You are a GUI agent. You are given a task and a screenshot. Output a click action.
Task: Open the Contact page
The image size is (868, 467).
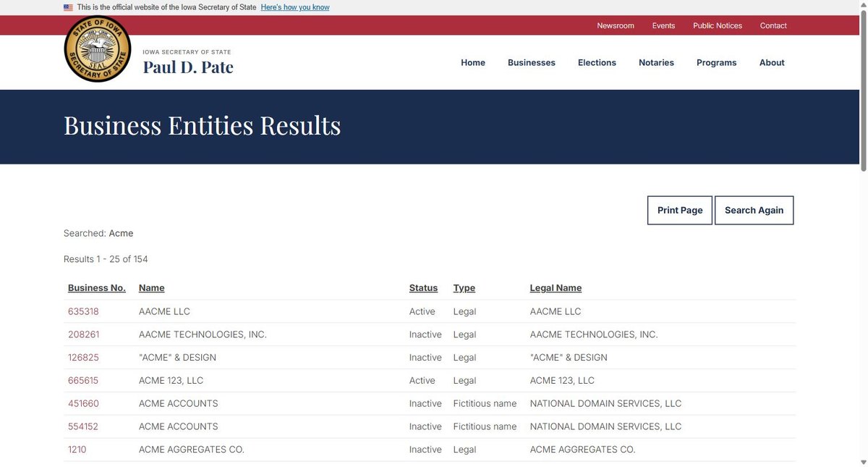(773, 25)
